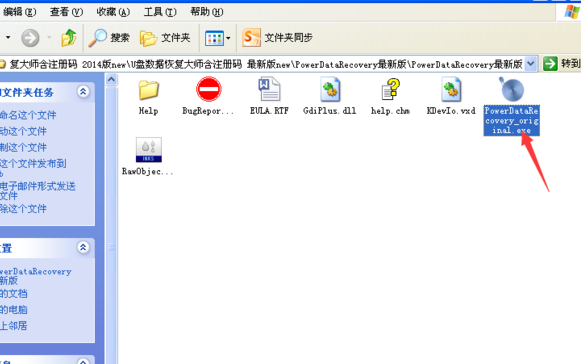Click the 'KDevIo.vxd' file name label
The image size is (581, 364).
pyautogui.click(x=451, y=111)
